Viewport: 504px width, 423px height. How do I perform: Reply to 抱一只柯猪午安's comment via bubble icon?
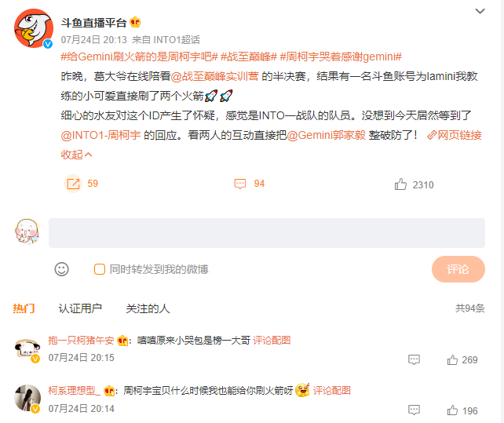pyautogui.click(x=414, y=359)
